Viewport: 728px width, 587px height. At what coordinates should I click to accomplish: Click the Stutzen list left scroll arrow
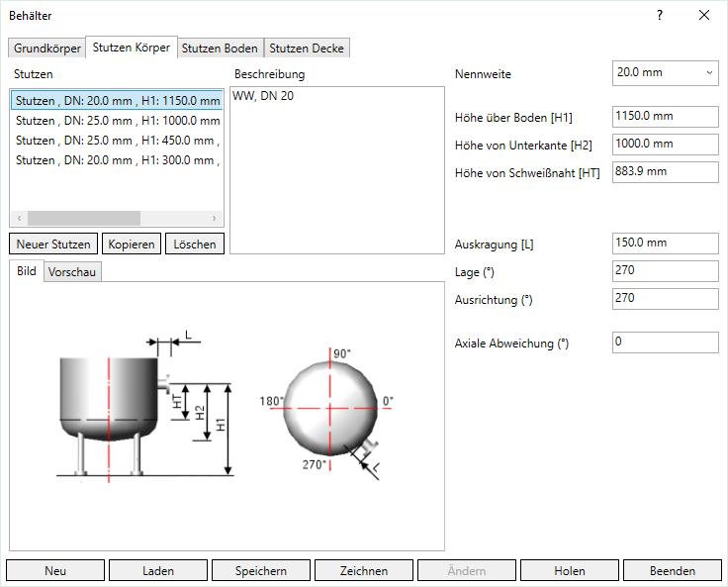19,218
